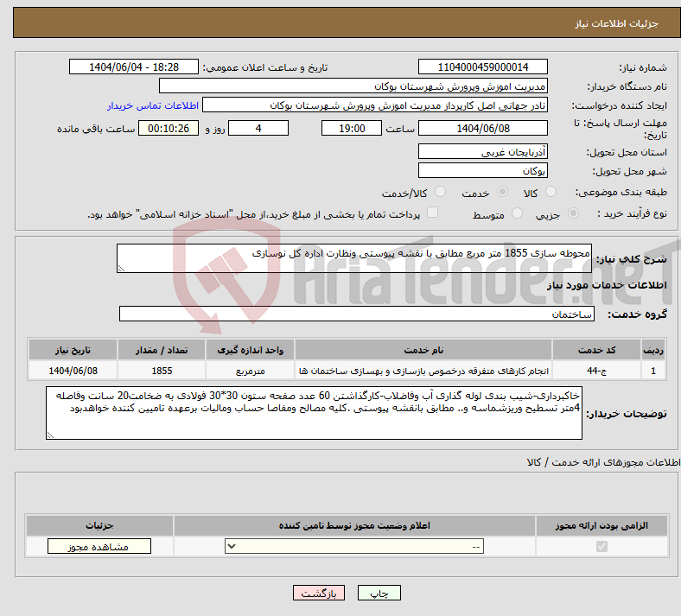Screen dimensions: 681x616
Task: Click the need number field 1104000459000014
Action: click(483, 67)
